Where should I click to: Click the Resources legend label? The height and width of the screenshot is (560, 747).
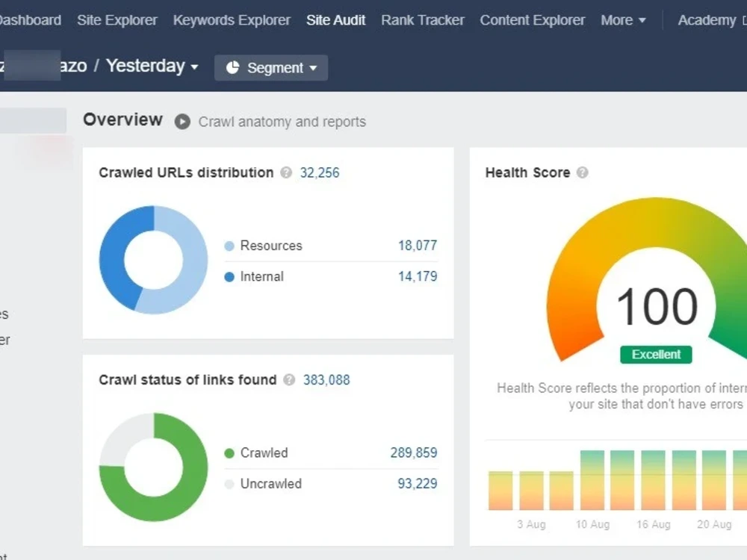(x=271, y=246)
